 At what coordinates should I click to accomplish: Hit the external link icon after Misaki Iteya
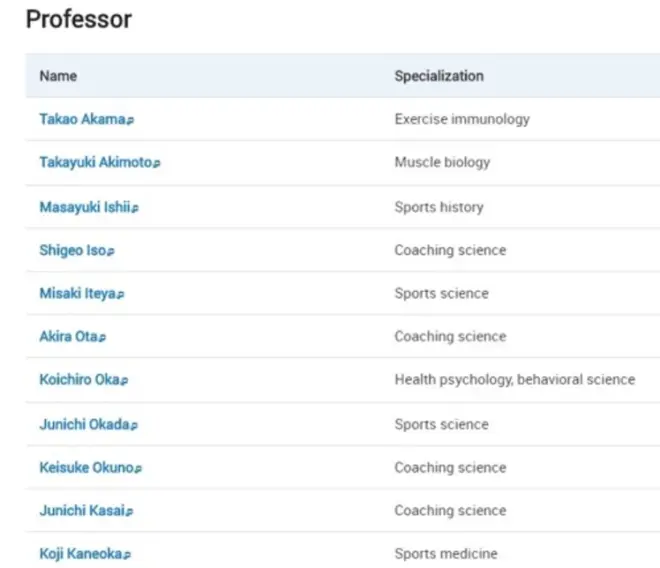coord(121,295)
